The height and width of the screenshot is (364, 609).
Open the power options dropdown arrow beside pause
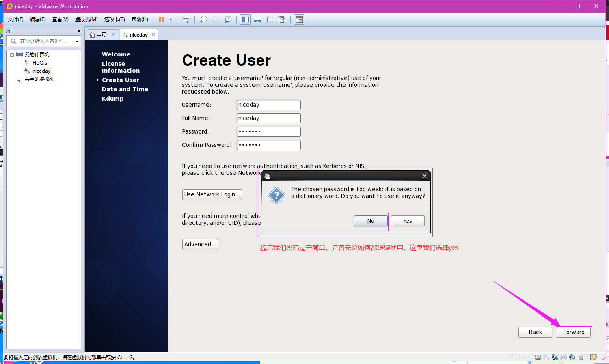(x=170, y=19)
